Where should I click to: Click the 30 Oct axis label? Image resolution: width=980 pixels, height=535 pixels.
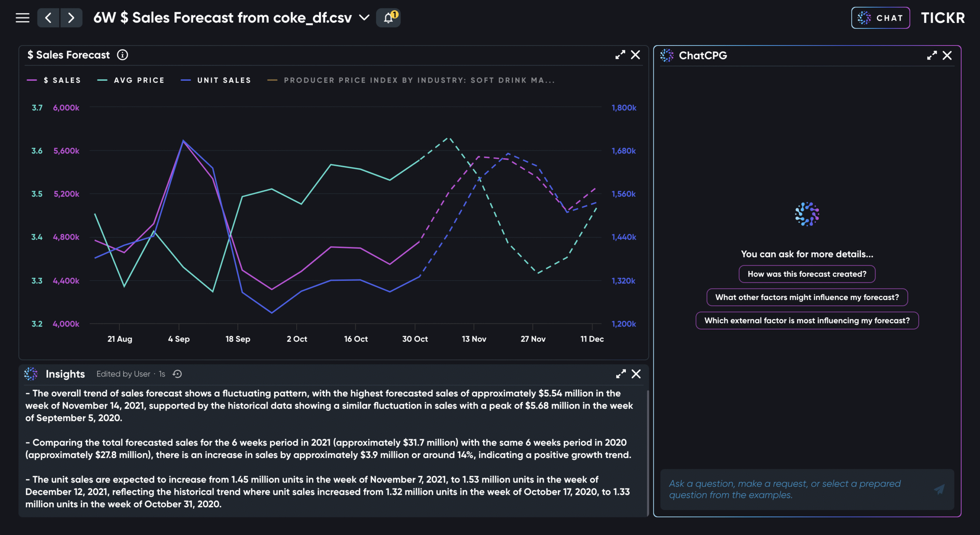click(x=415, y=339)
